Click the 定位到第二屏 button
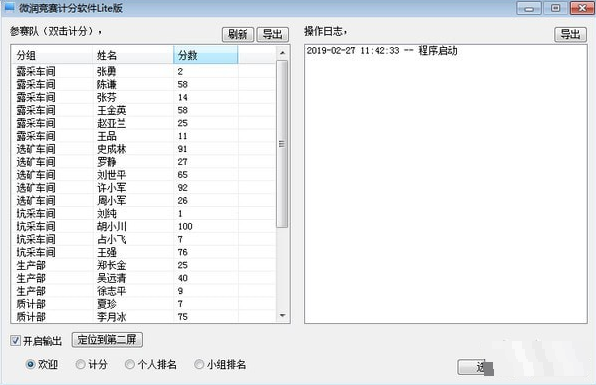This screenshot has width=596, height=385. coord(107,340)
